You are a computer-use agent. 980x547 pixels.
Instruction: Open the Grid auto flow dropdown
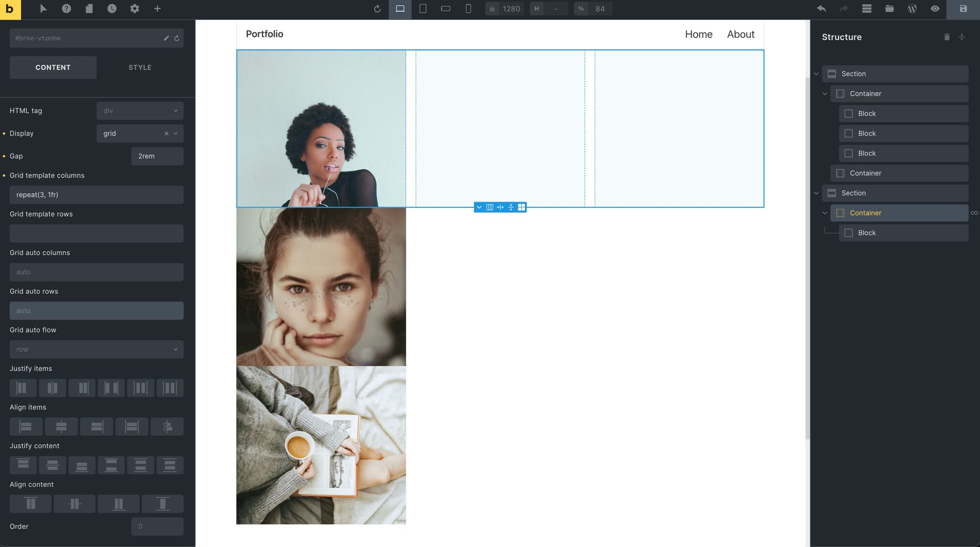(x=96, y=350)
